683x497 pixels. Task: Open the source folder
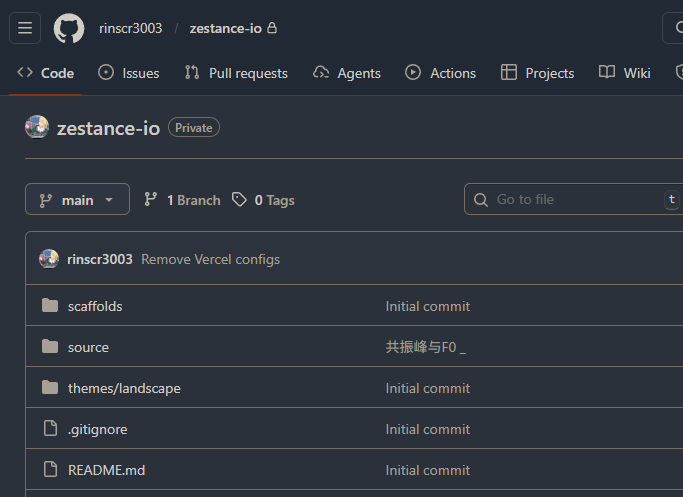coord(88,347)
